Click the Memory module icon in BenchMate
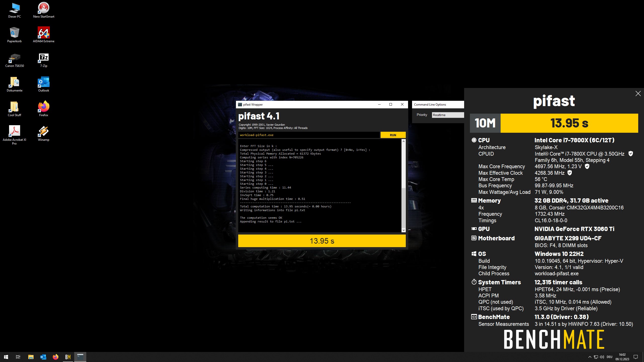 tap(474, 200)
